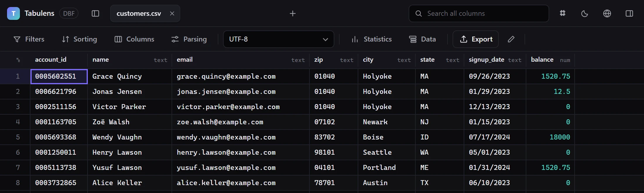Select yusuf.lawson@example.com cell
This screenshot has width=644, height=193.
241,168
